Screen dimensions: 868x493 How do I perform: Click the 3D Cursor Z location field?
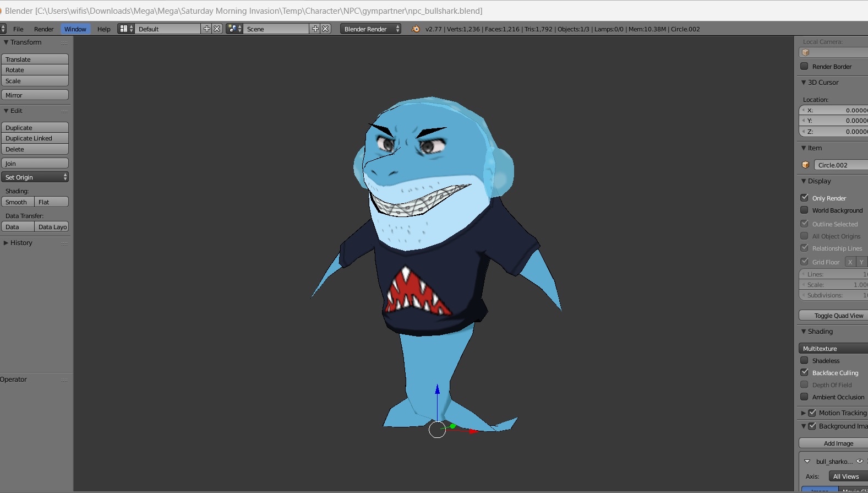coord(833,132)
